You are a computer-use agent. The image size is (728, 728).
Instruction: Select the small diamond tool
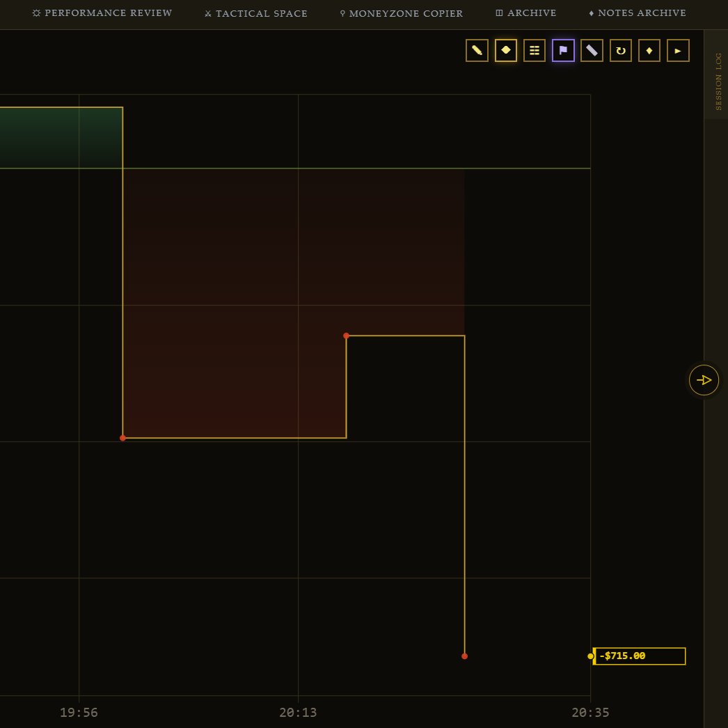(649, 51)
